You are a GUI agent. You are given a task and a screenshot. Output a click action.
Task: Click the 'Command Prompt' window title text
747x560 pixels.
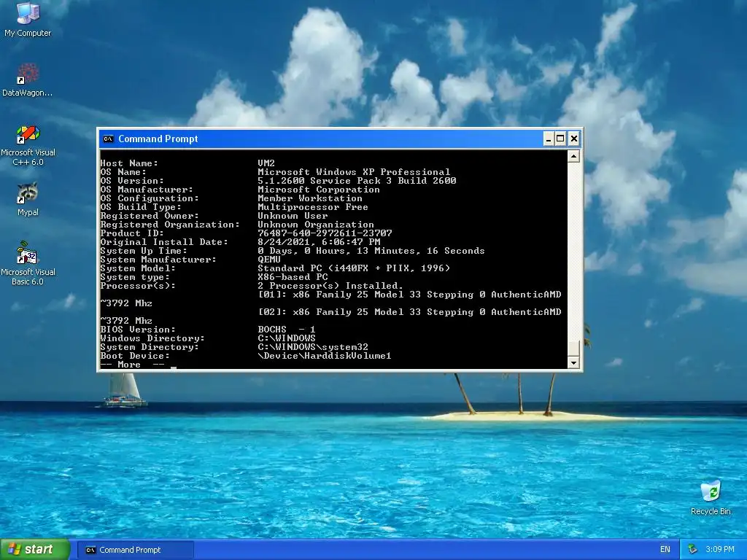point(158,139)
